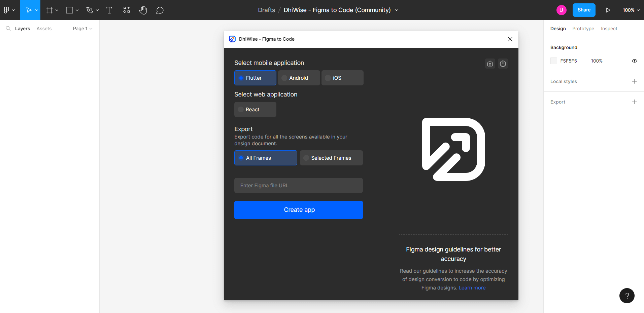Present the prototype with play icon
Screen dimensions: 644x313
tap(608, 10)
